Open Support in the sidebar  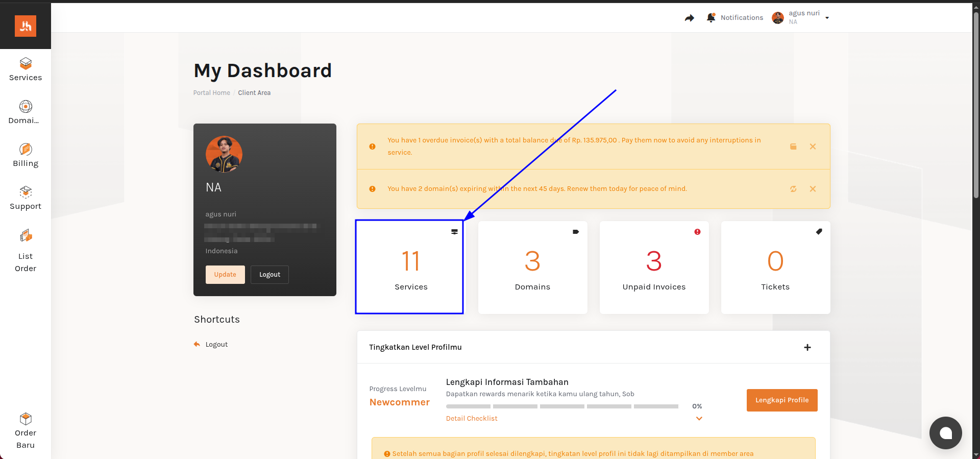click(x=26, y=198)
